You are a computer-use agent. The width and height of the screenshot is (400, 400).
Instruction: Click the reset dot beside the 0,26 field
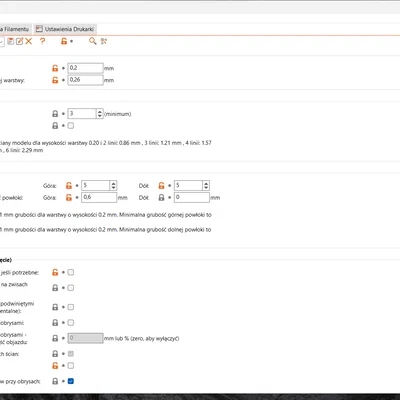[x=63, y=80]
